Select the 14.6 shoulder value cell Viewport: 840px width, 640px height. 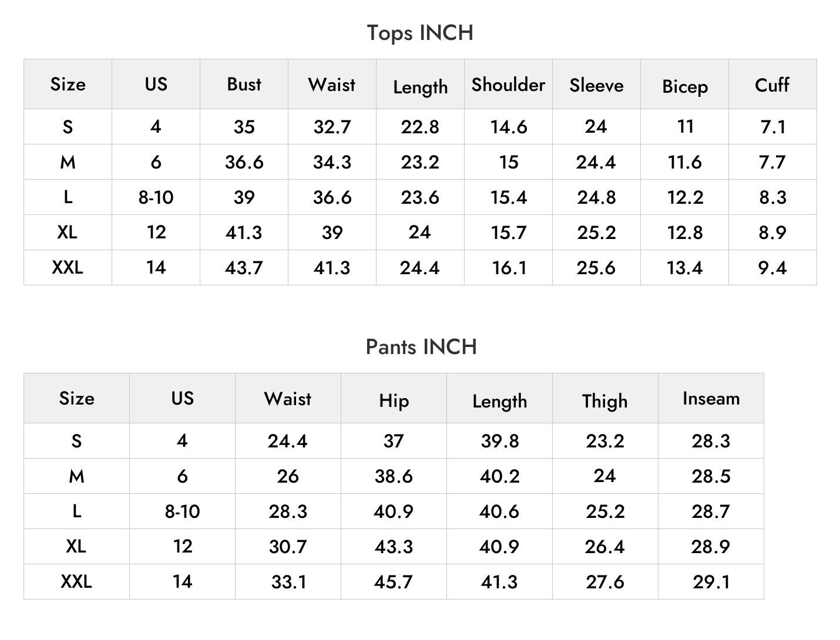coord(508,127)
